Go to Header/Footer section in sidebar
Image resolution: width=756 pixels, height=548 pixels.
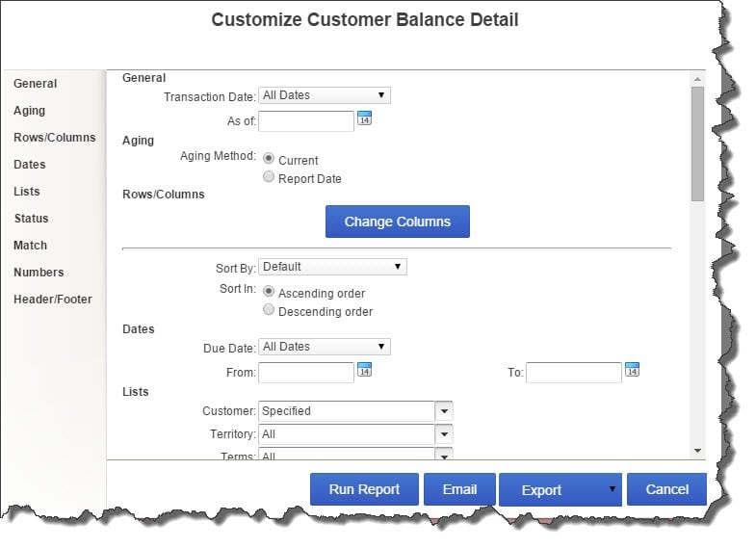pyautogui.click(x=53, y=300)
